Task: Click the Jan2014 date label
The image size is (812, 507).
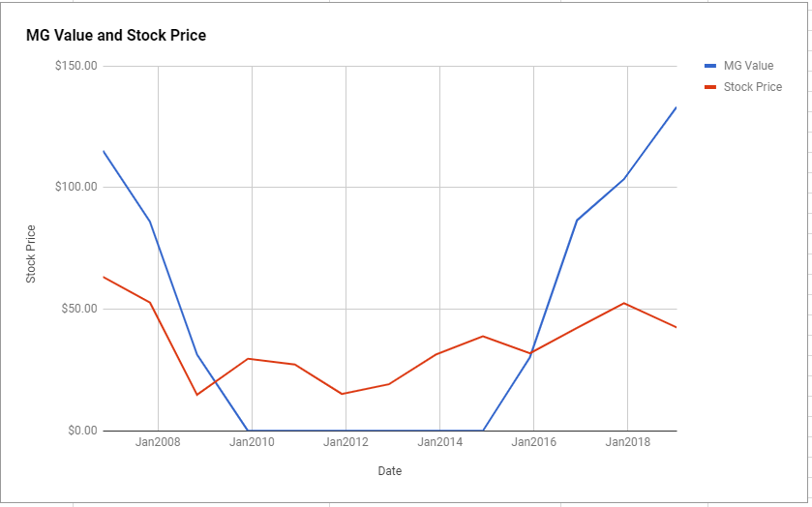Action: pyautogui.click(x=439, y=442)
